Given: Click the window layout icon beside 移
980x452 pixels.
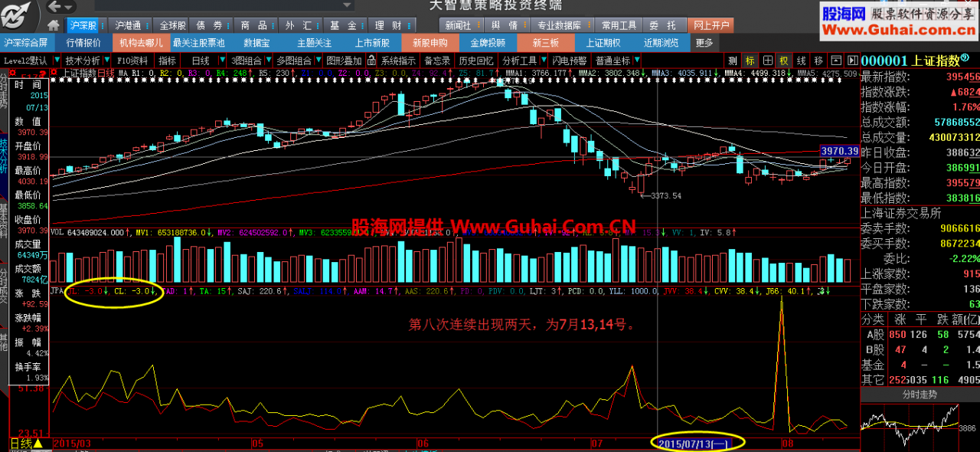Looking at the screenshot, I should click(835, 61).
